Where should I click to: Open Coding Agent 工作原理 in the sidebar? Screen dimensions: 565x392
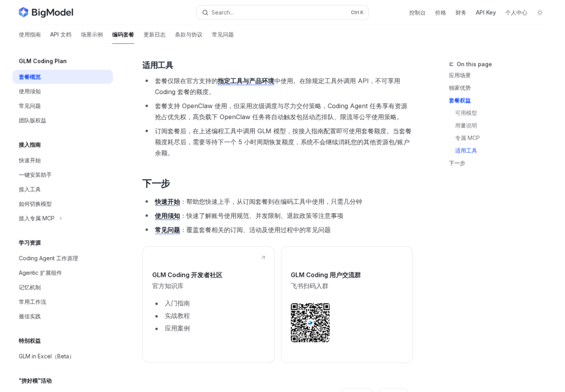[48, 258]
